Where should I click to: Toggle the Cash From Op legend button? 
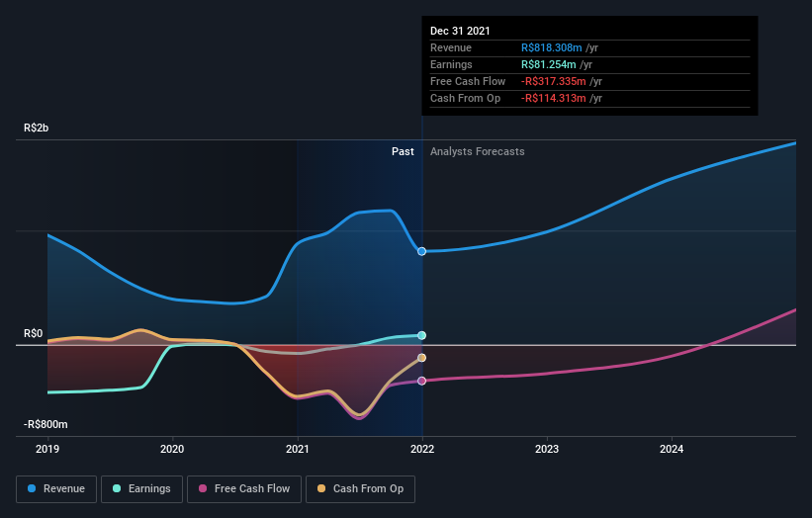360,489
